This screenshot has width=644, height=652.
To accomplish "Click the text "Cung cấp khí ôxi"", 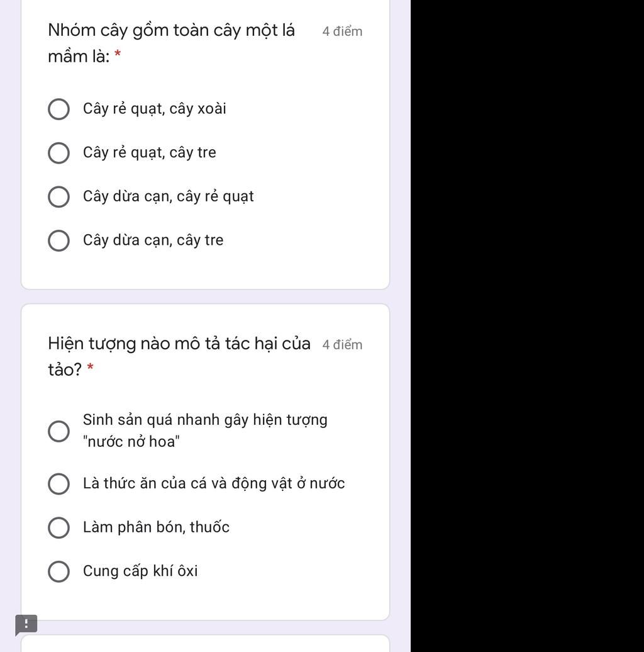I will click(140, 571).
